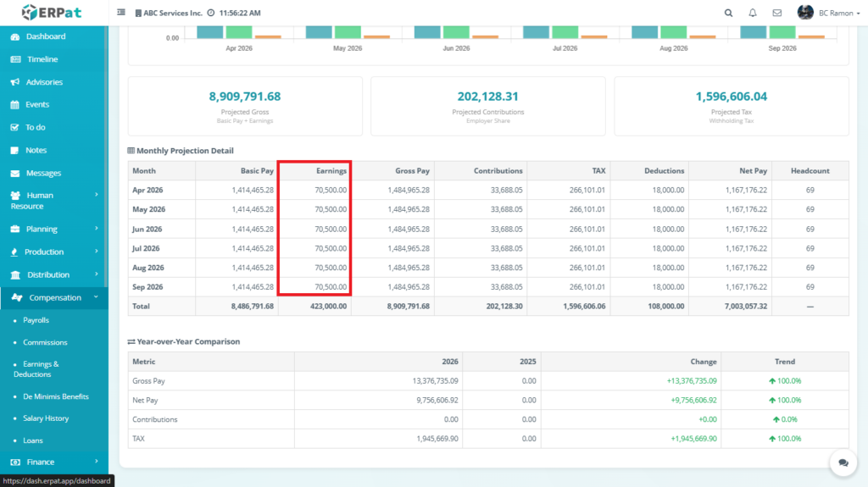Select Earnings & Deductions submenu item
868x487 pixels.
pos(36,369)
